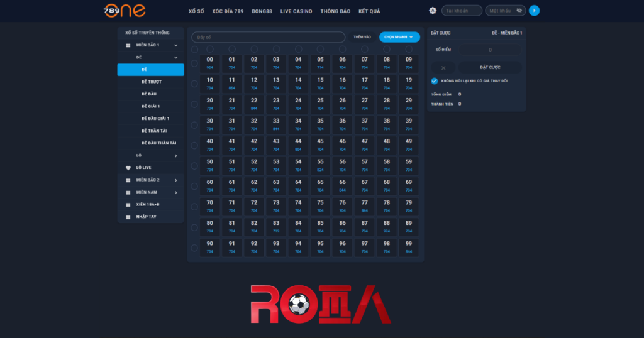Image resolution: width=644 pixels, height=338 pixels.
Task: Collapse the Đề submenu chevron
Action: coord(176,57)
